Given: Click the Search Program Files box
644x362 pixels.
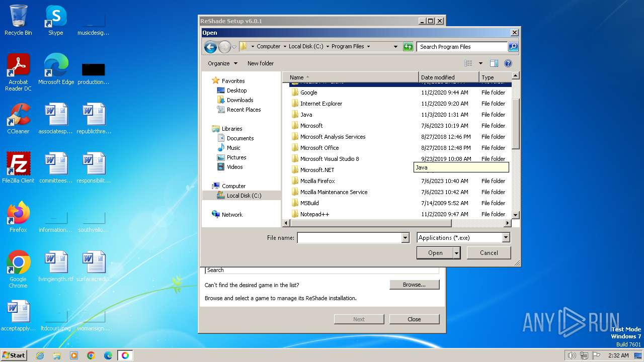Looking at the screenshot, I should 462,47.
